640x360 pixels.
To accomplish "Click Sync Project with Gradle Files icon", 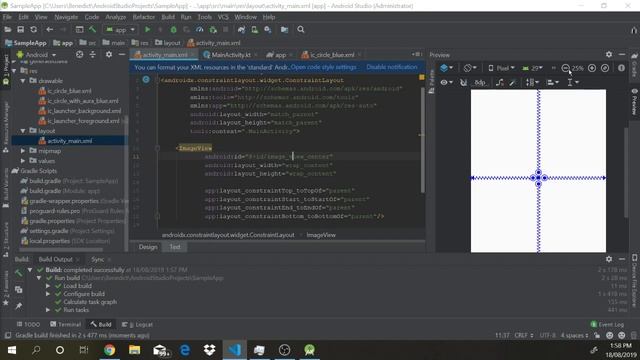I will pyautogui.click(x=241, y=29).
